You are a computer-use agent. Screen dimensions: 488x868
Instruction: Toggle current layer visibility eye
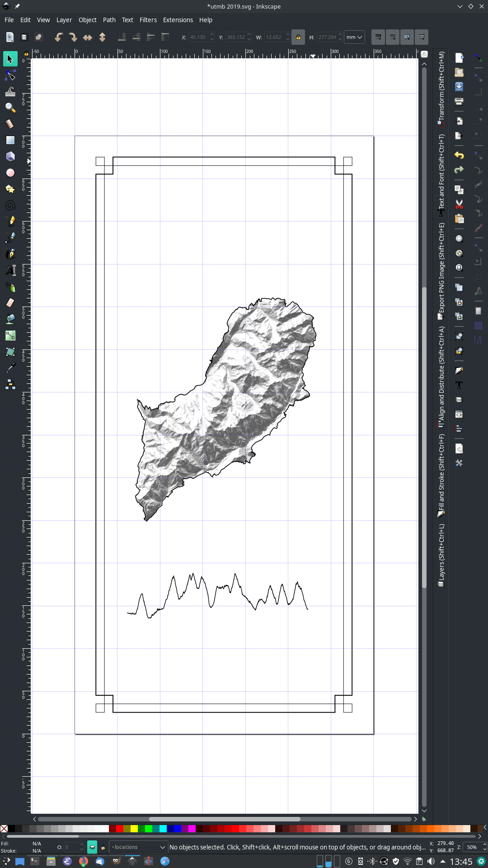[x=92, y=847]
